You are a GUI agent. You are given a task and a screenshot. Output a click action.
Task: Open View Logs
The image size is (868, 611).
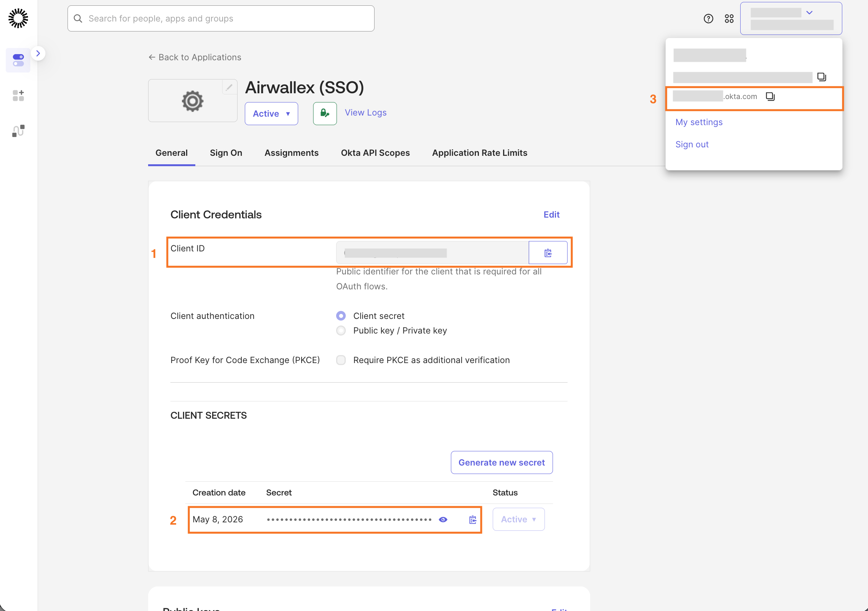coord(365,112)
